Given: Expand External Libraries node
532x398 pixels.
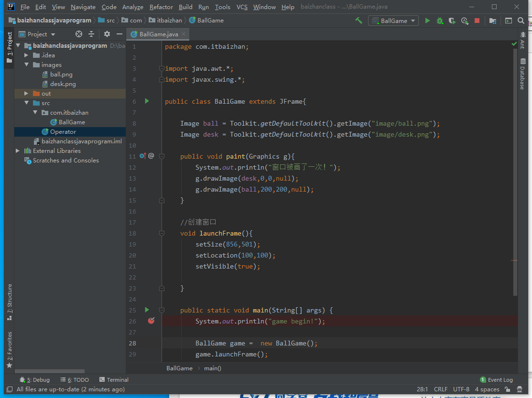Looking at the screenshot, I should point(18,151).
